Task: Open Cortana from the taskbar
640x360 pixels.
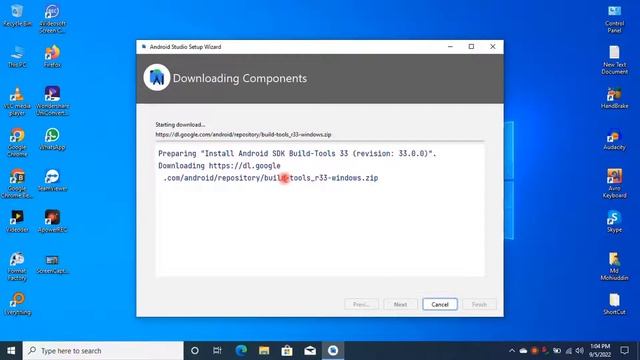Action: click(195, 351)
